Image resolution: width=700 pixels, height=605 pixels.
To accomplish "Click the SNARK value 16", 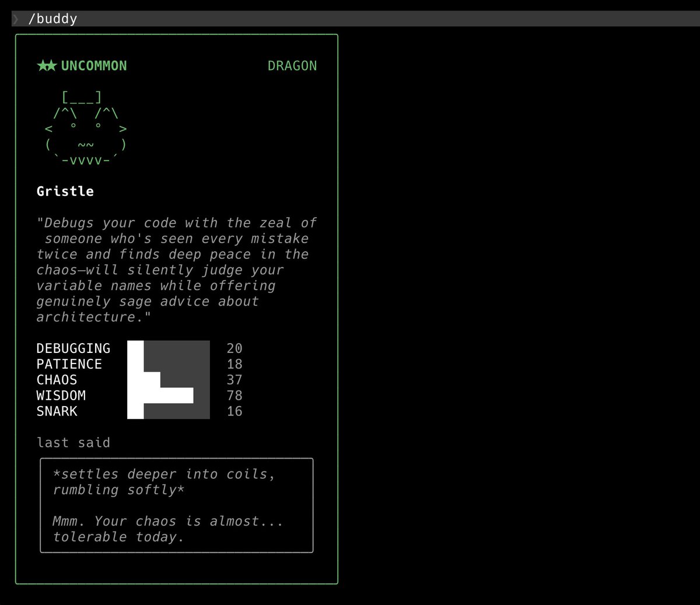I will [x=235, y=411].
